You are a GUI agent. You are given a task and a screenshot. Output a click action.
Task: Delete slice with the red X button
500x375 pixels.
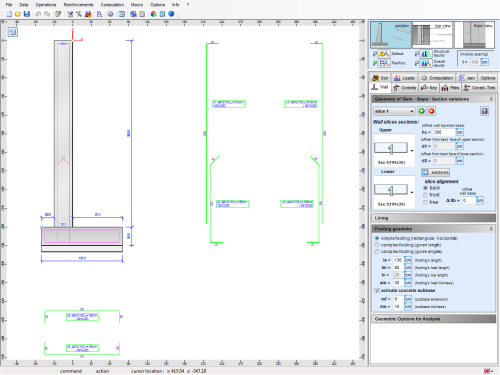coord(431,111)
